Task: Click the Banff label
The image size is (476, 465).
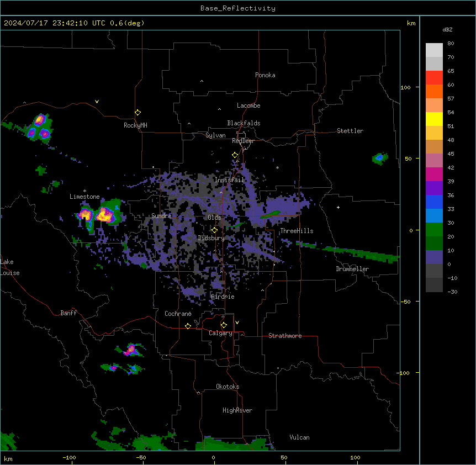Action: [x=68, y=313]
